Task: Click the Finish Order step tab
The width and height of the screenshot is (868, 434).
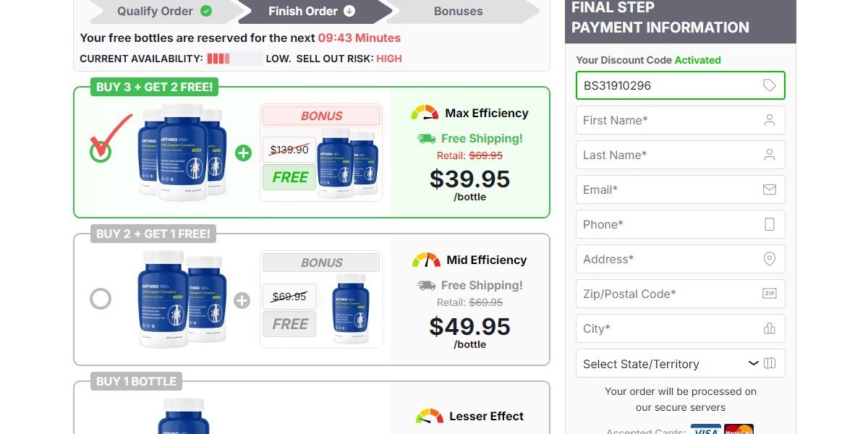Action: point(312,11)
